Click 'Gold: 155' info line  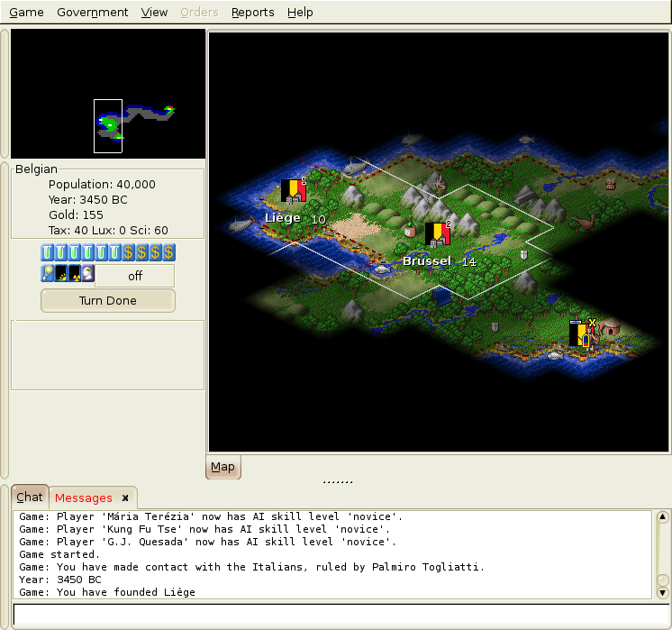(76, 215)
